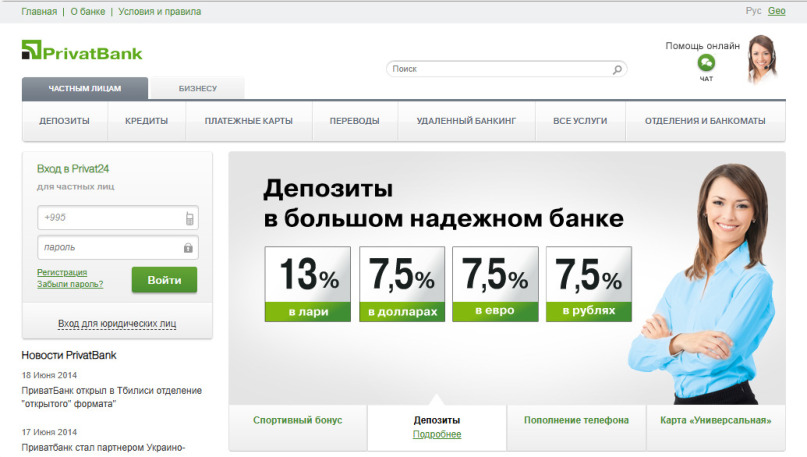Open the Главная link
This screenshot has height=457, width=807.
pos(39,11)
